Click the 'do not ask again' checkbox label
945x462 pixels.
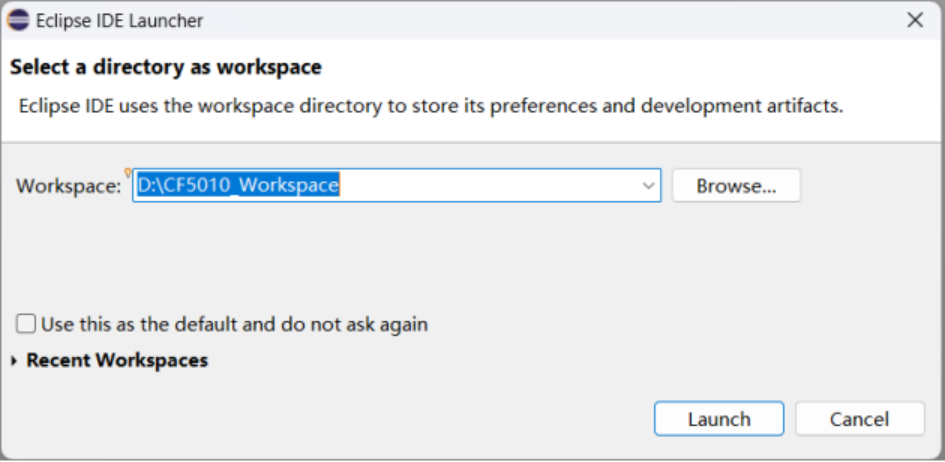[235, 324]
